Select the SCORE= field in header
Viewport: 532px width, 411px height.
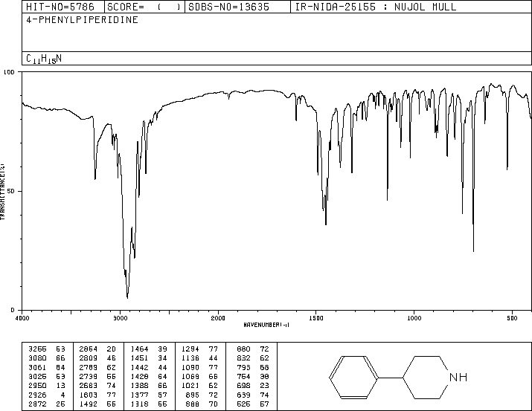click(144, 7)
